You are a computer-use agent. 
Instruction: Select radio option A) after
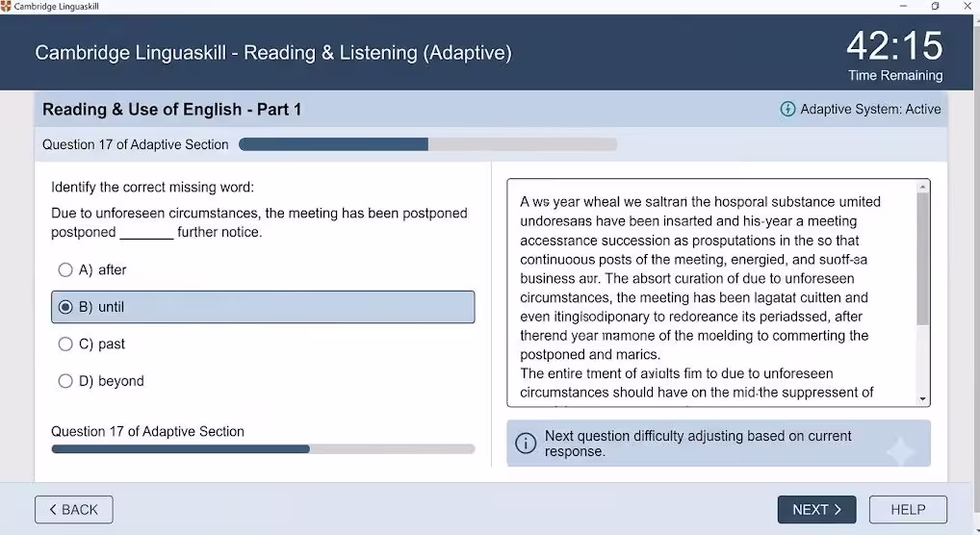click(x=65, y=270)
